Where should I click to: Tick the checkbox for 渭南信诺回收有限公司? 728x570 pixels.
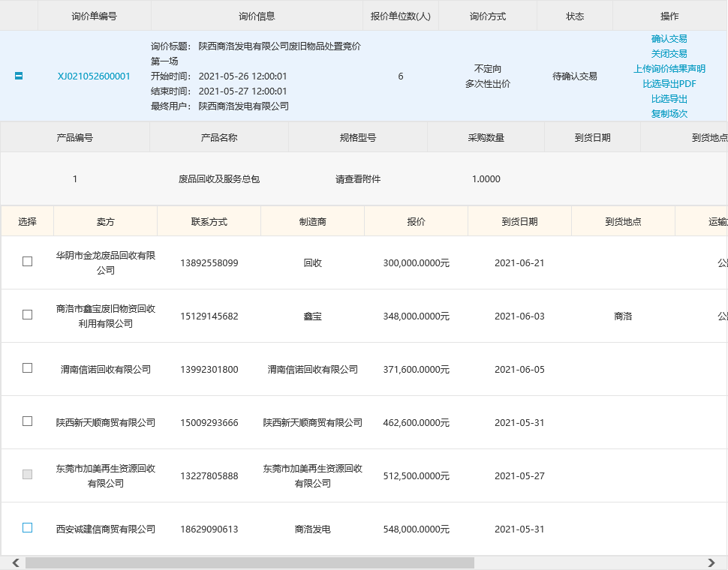[28, 368]
